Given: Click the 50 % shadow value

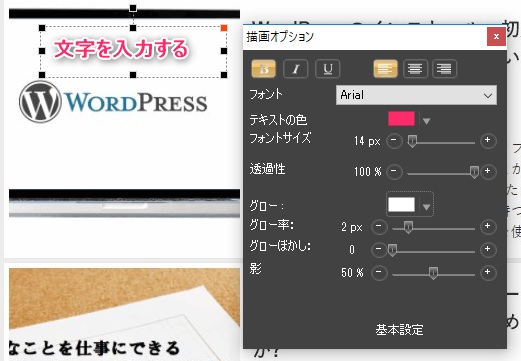Looking at the screenshot, I should click(x=352, y=273).
